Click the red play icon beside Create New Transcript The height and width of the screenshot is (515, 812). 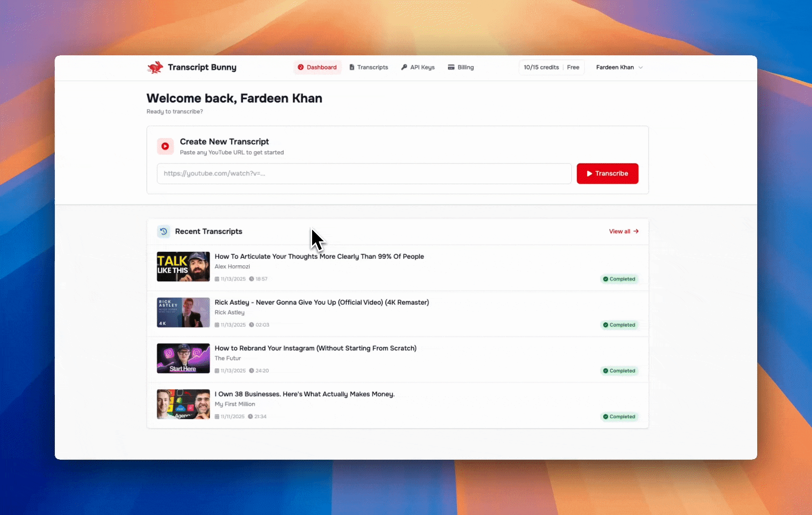coord(165,146)
